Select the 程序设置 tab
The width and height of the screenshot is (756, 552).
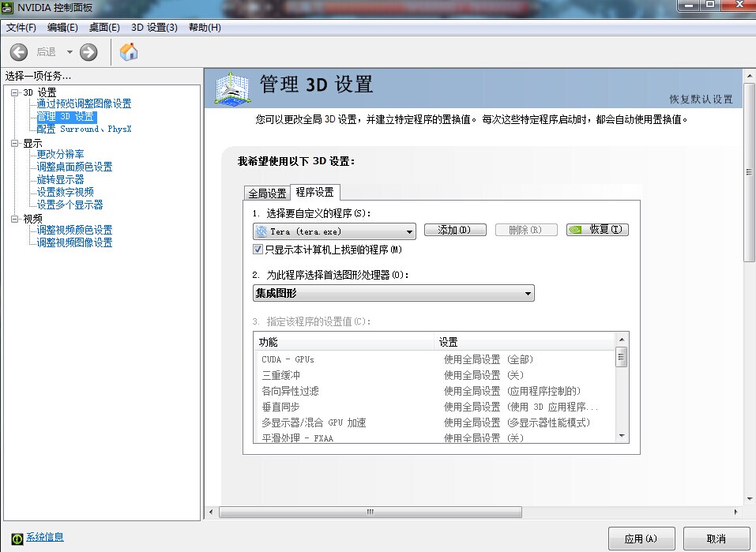coord(315,192)
